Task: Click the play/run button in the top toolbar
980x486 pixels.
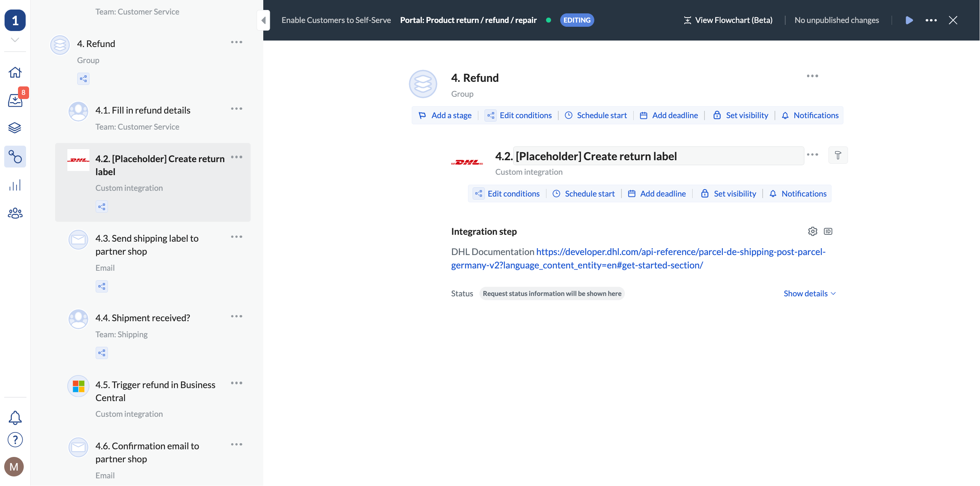Action: click(x=909, y=20)
